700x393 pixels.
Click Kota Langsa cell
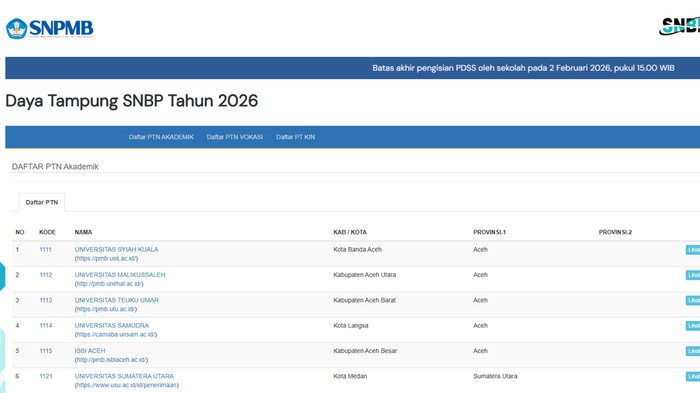click(x=351, y=326)
